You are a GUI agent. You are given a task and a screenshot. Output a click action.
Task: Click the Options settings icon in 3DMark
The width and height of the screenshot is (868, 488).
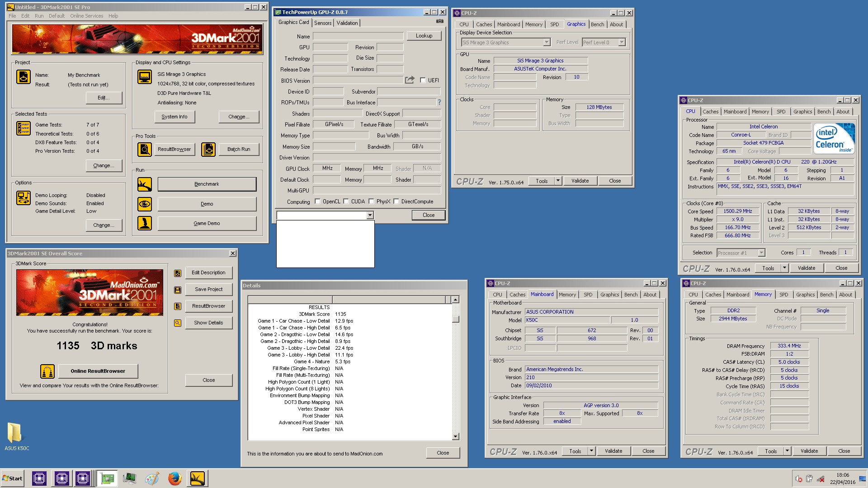[24, 198]
